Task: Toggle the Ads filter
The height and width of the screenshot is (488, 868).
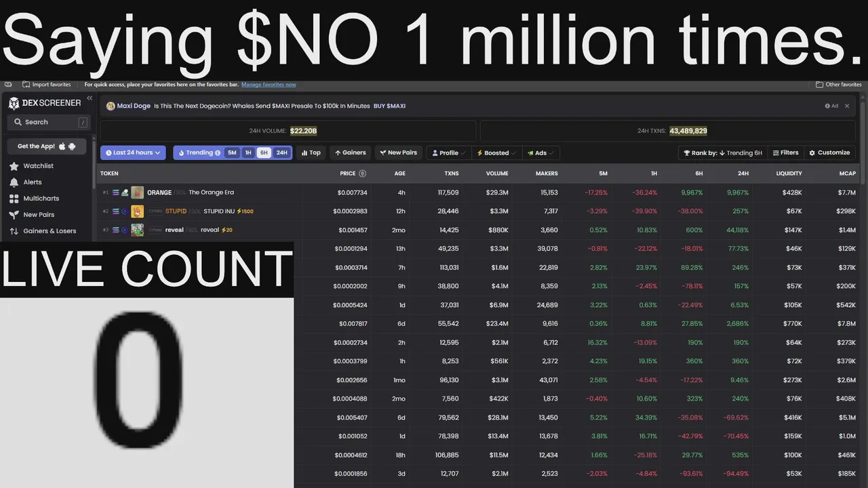Action: coord(540,153)
